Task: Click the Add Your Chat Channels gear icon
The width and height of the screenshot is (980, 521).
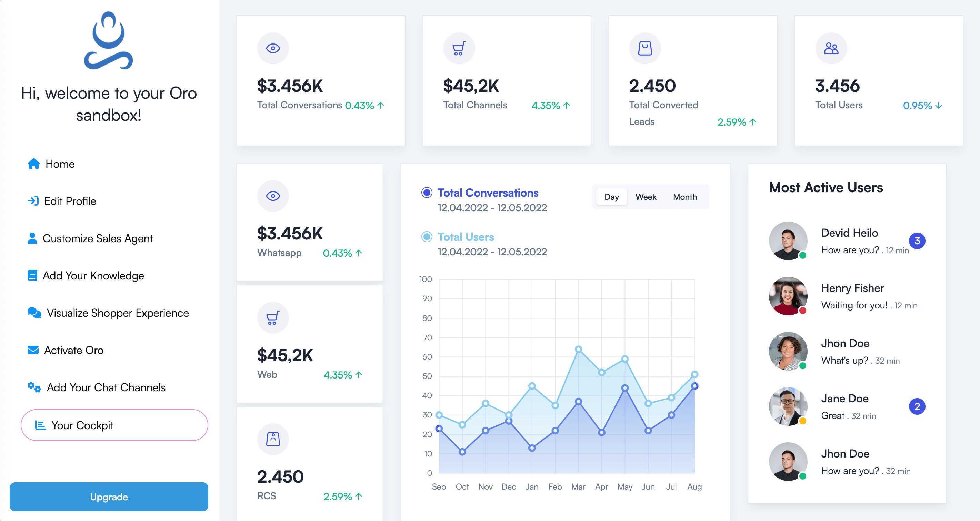Action: point(34,387)
